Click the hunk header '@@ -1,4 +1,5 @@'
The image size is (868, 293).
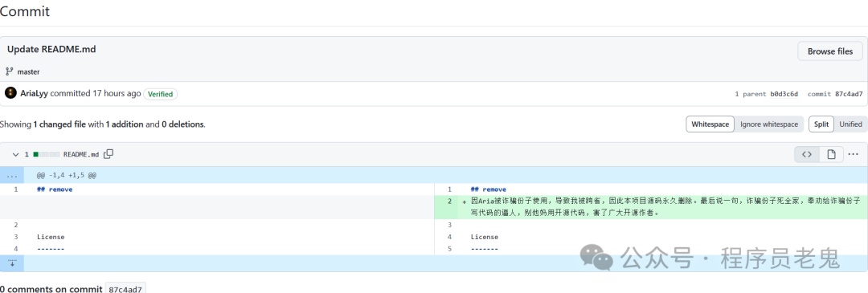(x=67, y=175)
